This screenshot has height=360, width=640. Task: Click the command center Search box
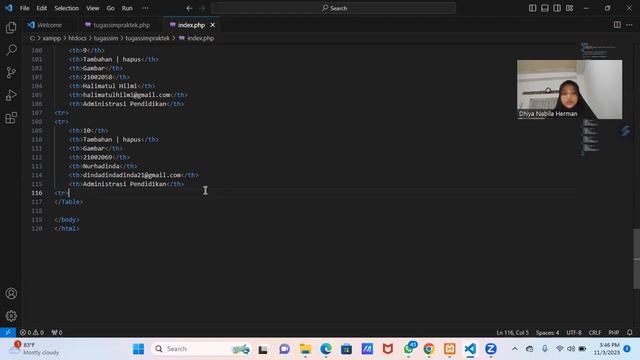click(x=333, y=8)
